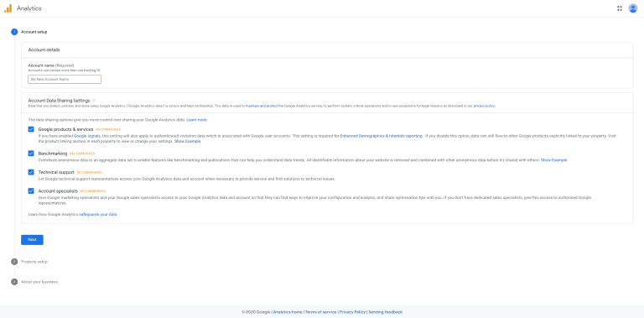Open the Google apps grid icon
The image size is (644, 318).
620,8
